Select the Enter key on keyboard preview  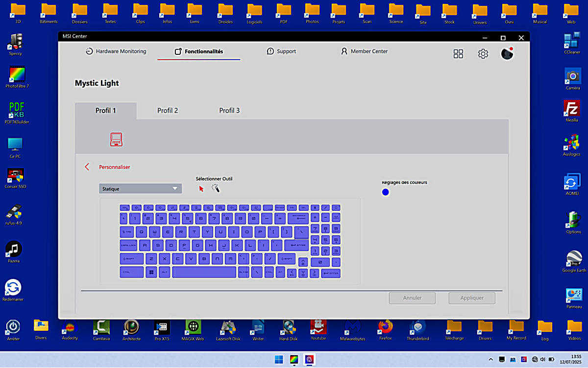[298, 245]
